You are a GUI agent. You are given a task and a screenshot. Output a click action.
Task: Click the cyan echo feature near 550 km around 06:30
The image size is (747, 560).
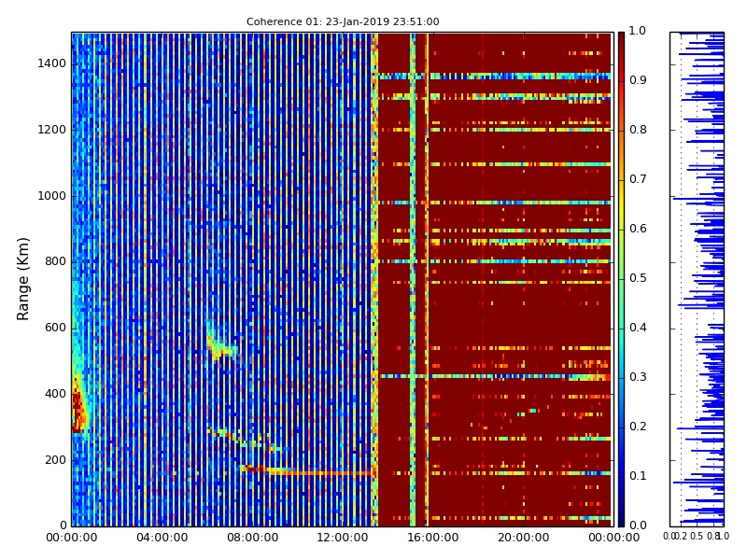coord(220,343)
